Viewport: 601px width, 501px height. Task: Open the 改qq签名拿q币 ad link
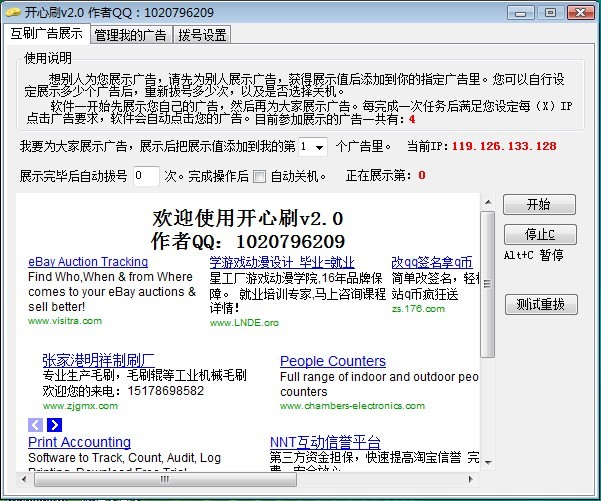pyautogui.click(x=432, y=263)
